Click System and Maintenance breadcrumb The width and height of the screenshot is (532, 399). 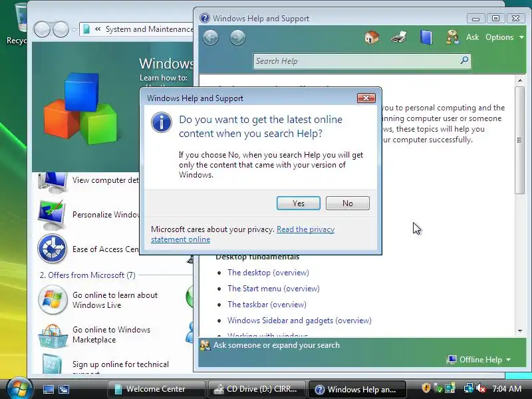point(149,29)
